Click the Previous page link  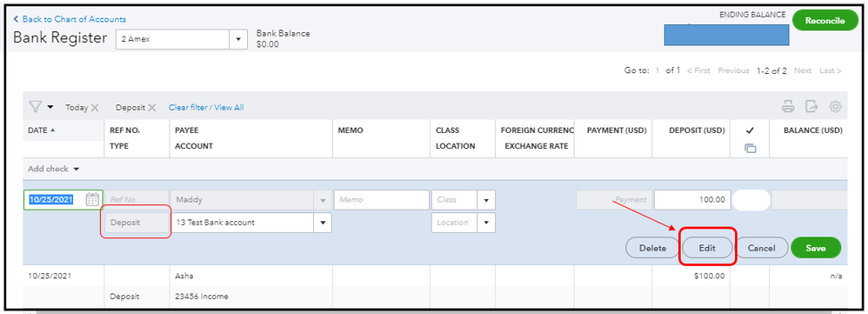(x=733, y=70)
